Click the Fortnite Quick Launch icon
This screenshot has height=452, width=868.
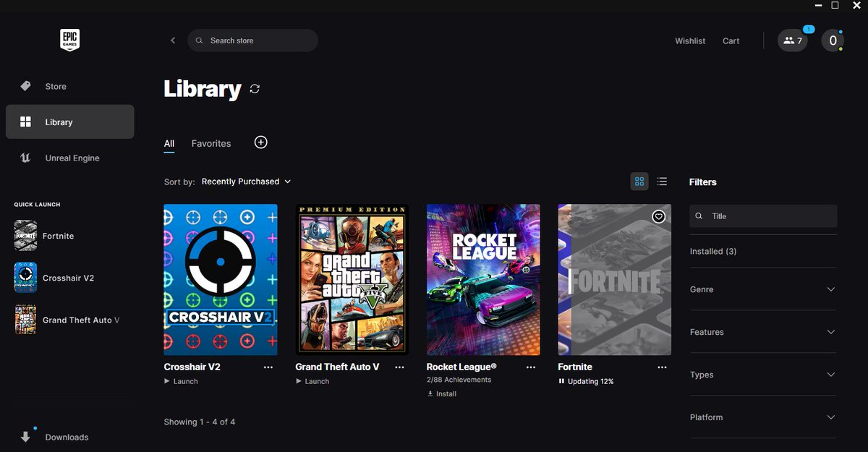(25, 236)
